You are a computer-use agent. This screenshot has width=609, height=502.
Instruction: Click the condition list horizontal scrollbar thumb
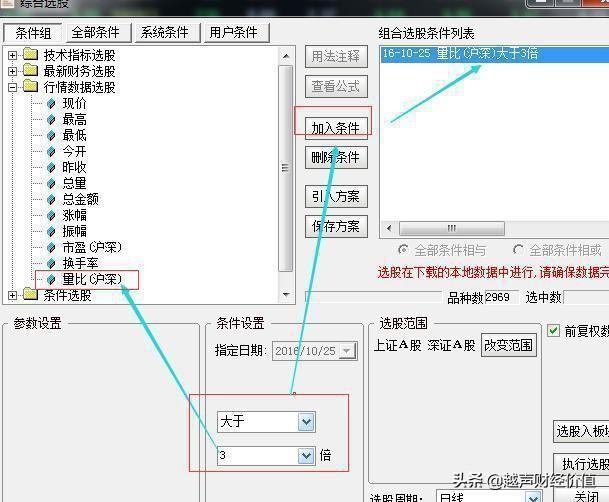452,228
